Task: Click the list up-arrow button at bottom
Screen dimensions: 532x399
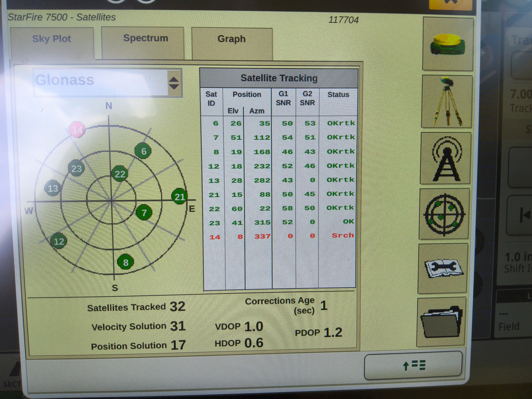Action: click(x=413, y=365)
